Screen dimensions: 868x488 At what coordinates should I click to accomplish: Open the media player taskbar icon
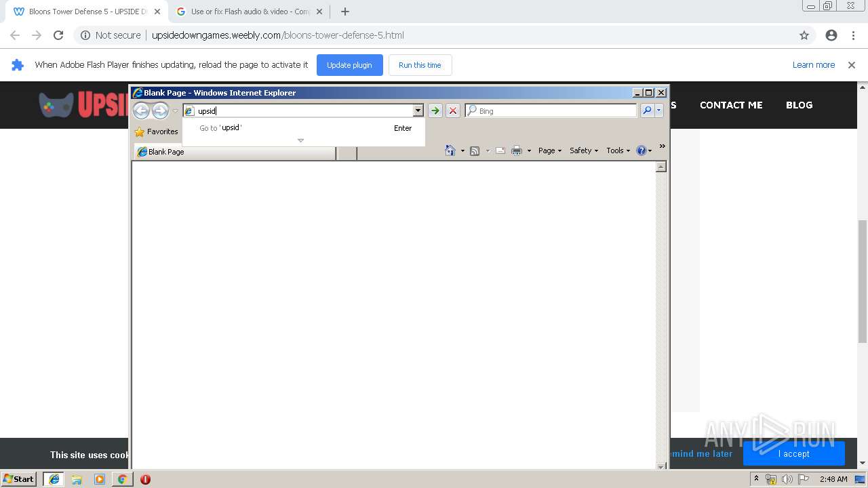click(x=100, y=479)
